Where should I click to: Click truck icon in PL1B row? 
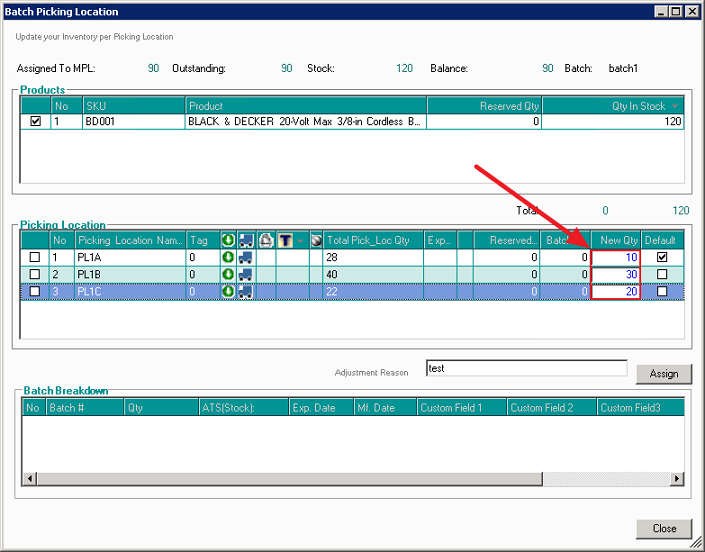tap(246, 274)
